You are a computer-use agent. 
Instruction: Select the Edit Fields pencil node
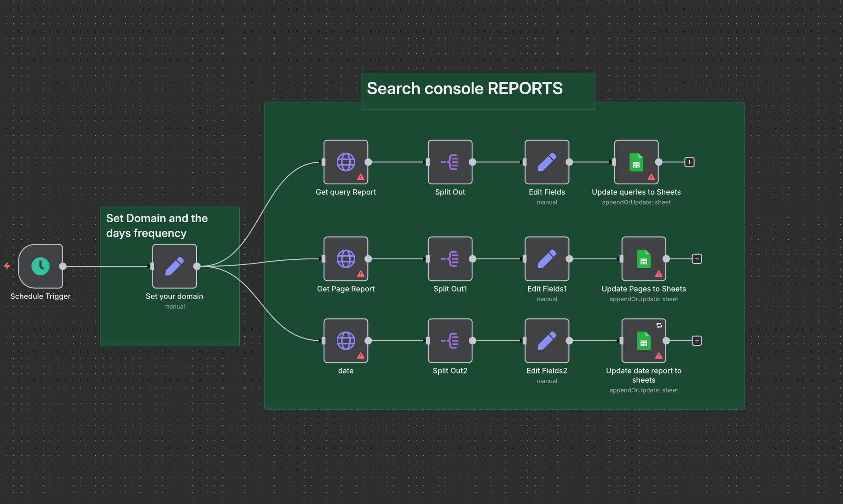[x=547, y=162]
